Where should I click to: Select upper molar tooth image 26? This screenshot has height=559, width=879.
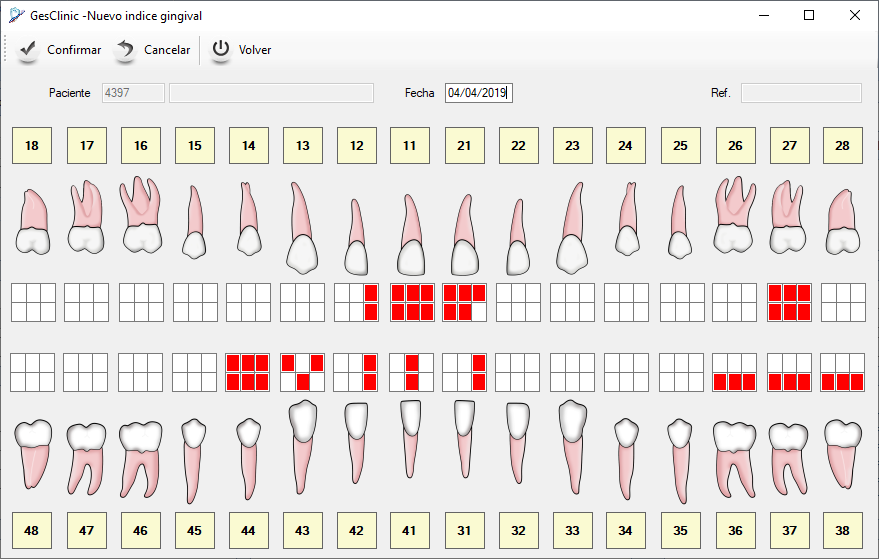[734, 215]
